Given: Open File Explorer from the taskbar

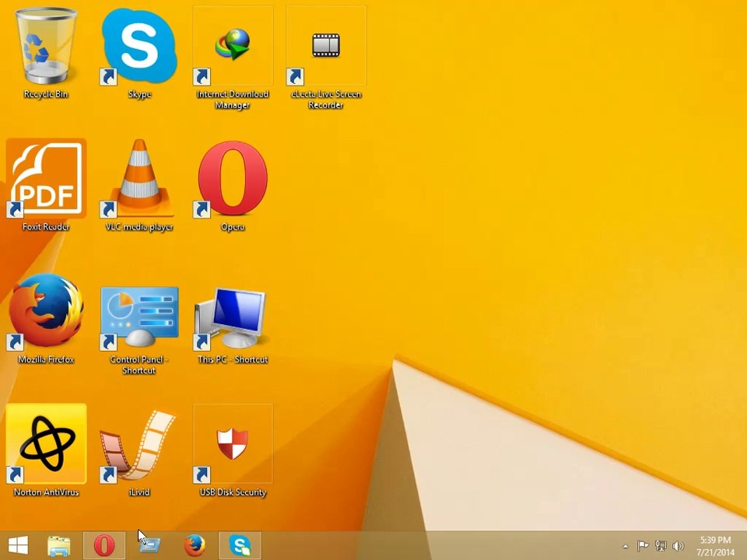Looking at the screenshot, I should [58, 546].
